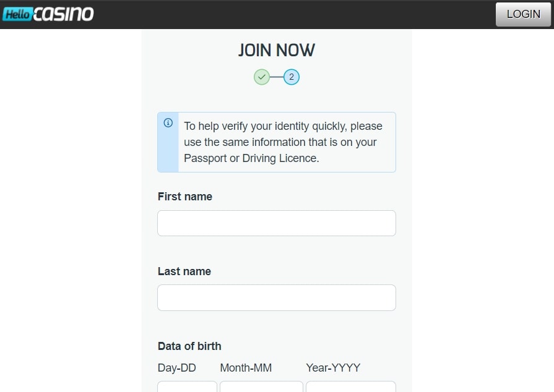The image size is (554, 392).
Task: Open the LOGIN dialog
Action: [x=523, y=14]
